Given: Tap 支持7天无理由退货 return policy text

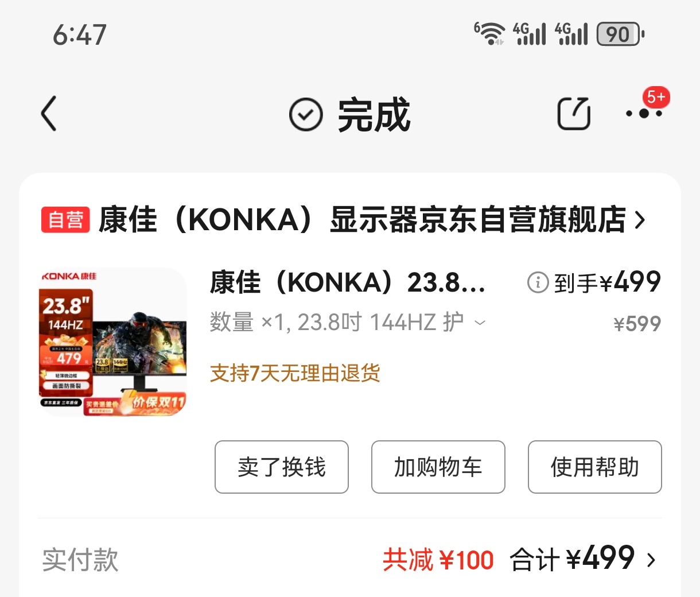Looking at the screenshot, I should [295, 373].
